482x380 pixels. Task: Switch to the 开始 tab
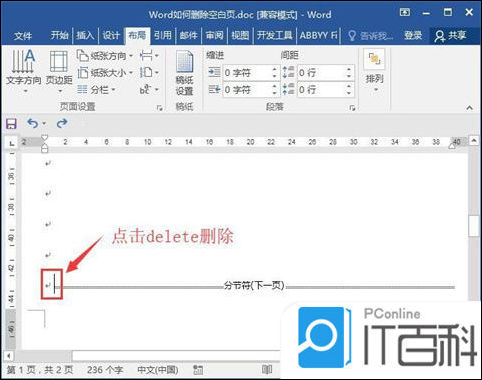click(59, 35)
